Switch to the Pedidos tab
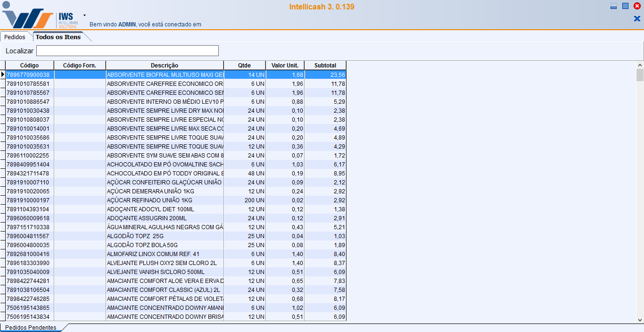This screenshot has width=644, height=332. point(15,37)
